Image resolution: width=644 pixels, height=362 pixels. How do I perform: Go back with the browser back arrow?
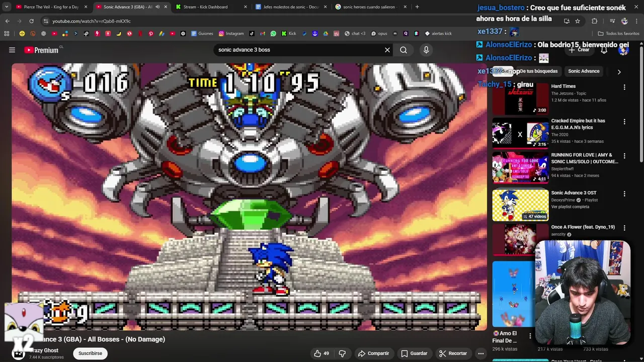(7, 21)
